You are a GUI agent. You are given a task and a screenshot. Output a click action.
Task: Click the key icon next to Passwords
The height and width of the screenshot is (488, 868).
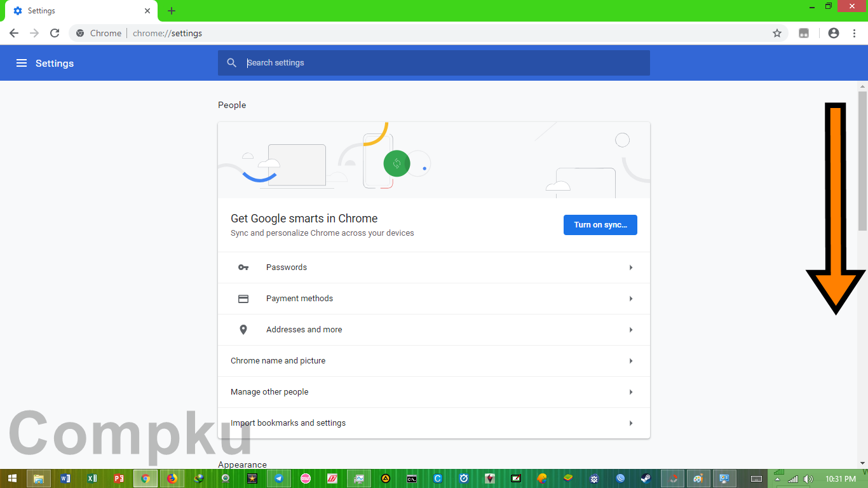(243, 268)
